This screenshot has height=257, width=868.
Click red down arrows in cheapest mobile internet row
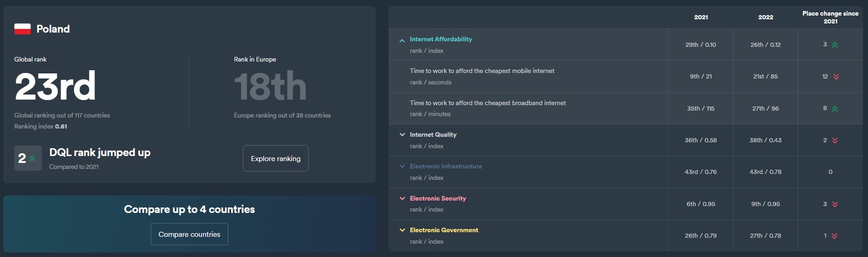[836, 77]
